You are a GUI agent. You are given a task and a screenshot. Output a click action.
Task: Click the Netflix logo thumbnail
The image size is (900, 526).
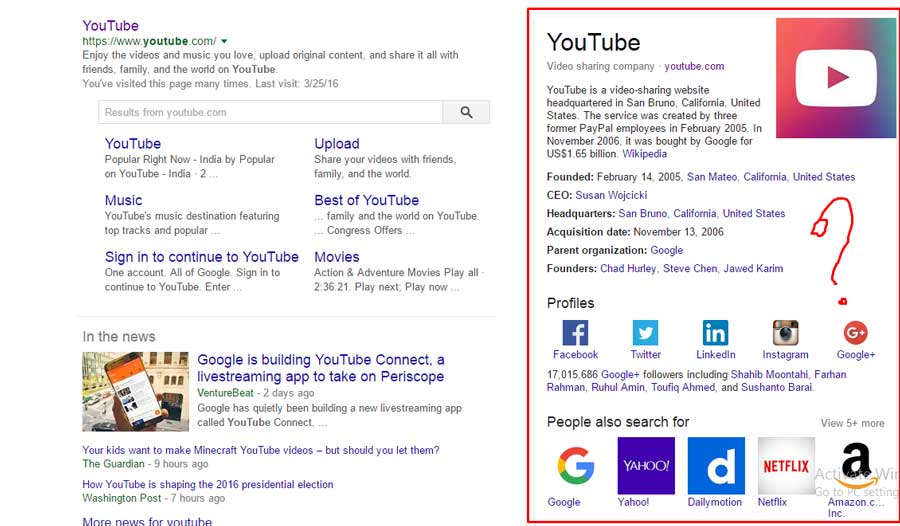786,466
